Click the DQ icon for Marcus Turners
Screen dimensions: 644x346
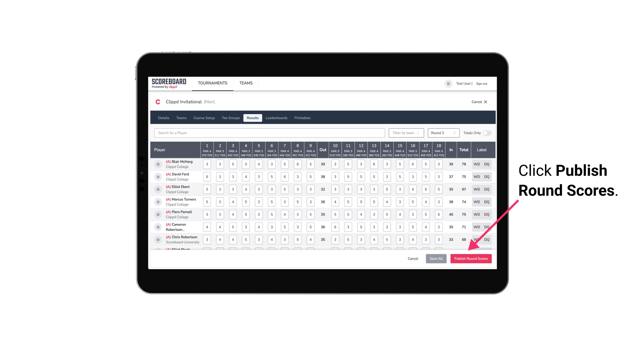coord(487,202)
